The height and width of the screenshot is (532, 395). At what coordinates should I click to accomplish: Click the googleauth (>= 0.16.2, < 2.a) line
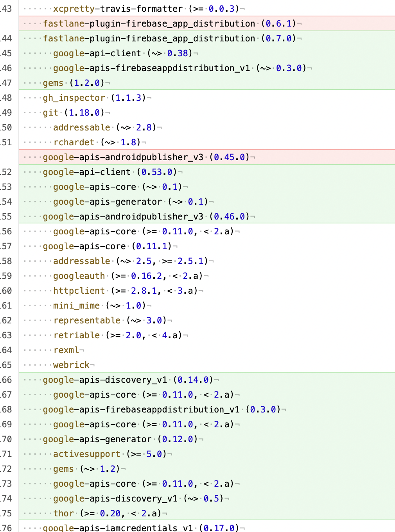pos(207,276)
